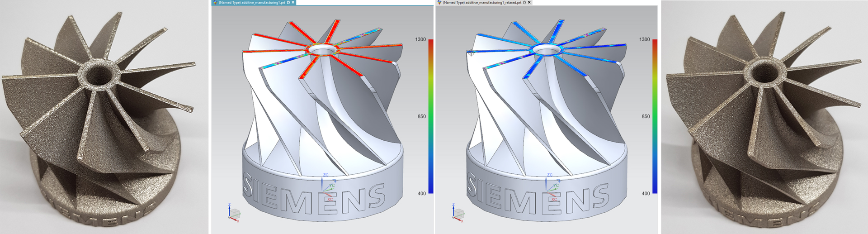Image resolution: width=868 pixels, height=234 pixels.
Task: Click the right viewport's stress color legend bar
Action: [655, 116]
